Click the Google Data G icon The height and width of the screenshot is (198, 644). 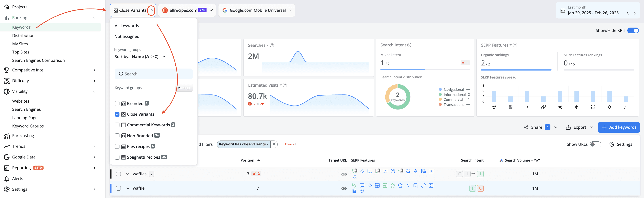coord(7,157)
